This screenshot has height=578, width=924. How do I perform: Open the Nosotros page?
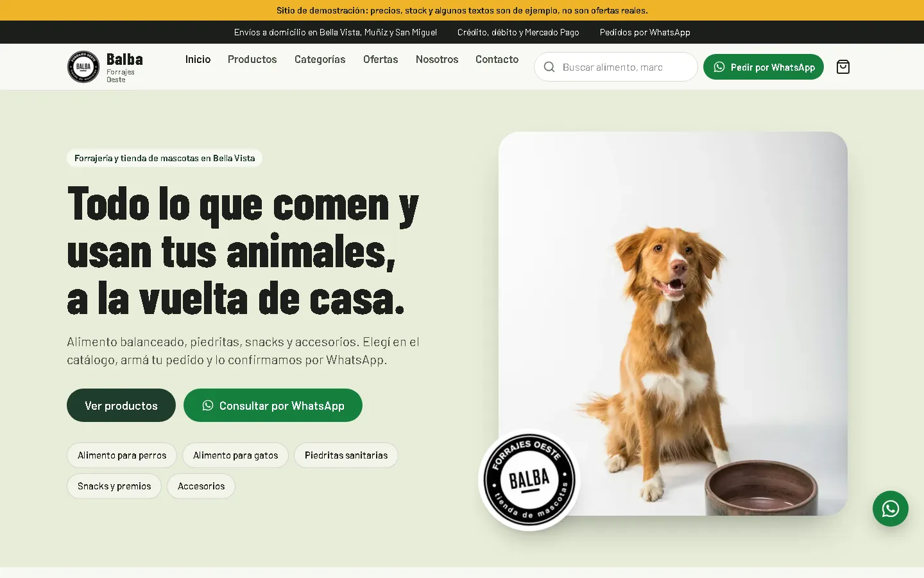tap(437, 59)
